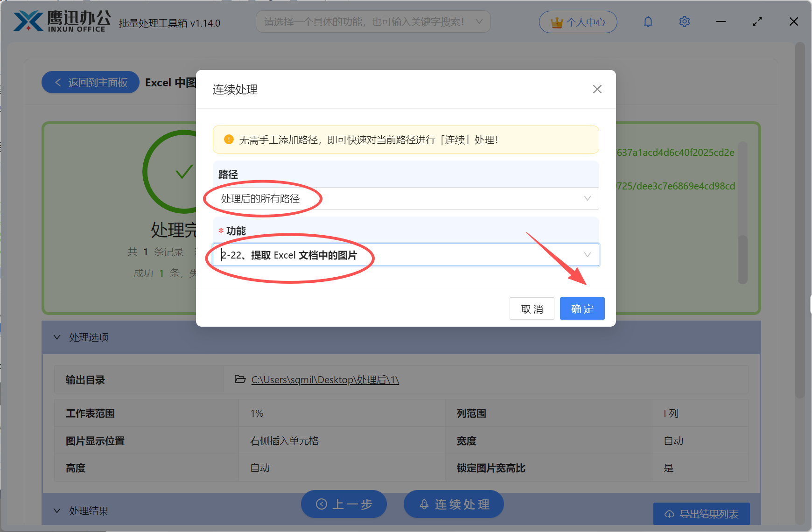The height and width of the screenshot is (532, 812).
Task: Click the fullscreen expand icon
Action: pyautogui.click(x=757, y=21)
